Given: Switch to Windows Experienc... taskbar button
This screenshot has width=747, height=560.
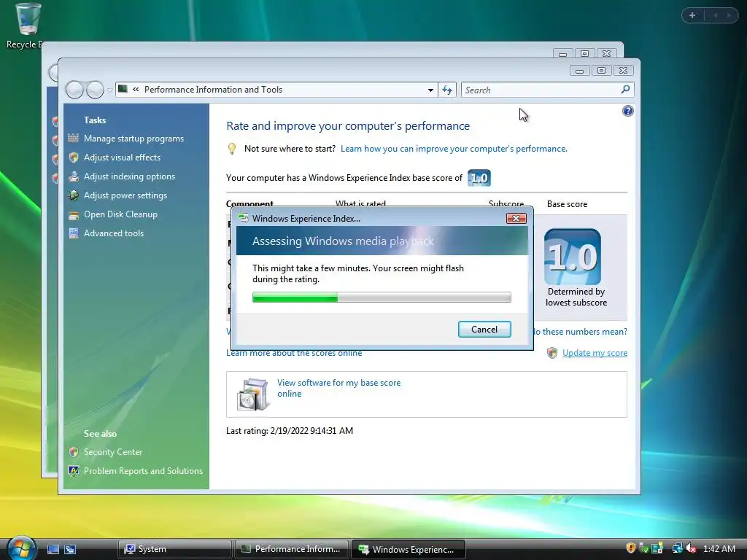Looking at the screenshot, I should pyautogui.click(x=409, y=549).
